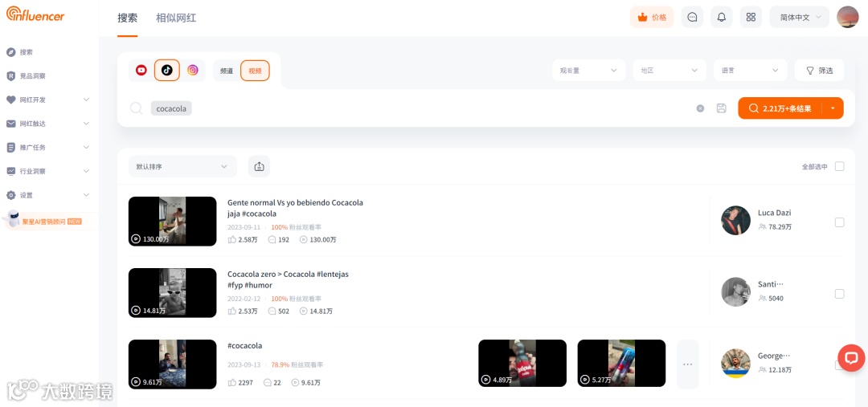Viewport: 868px width, 407px height.
Task: Click the 2.21万+条结果 search button
Action: 780,108
